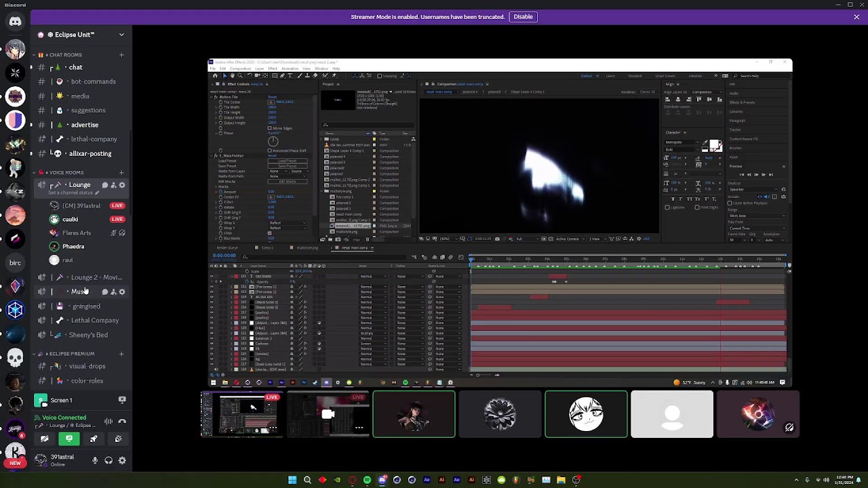Viewport: 868px width, 488px height.
Task: Collapse the CHAT ROOMS category
Action: pos(63,55)
